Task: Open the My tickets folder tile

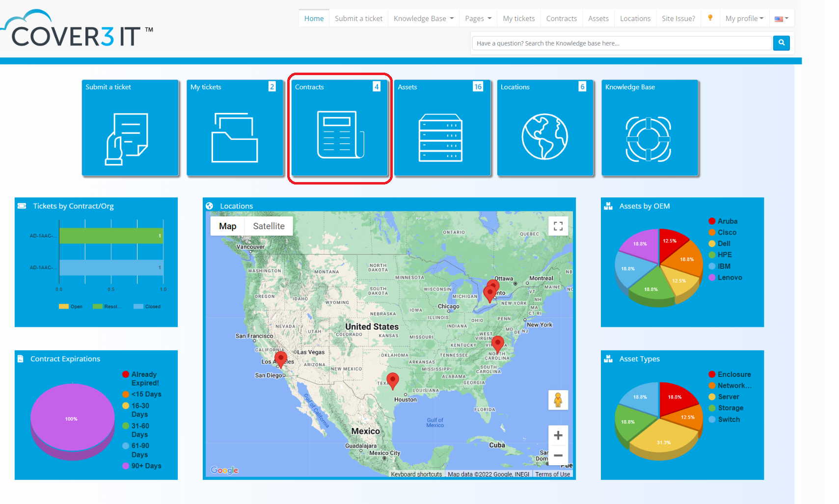Action: [x=235, y=138]
